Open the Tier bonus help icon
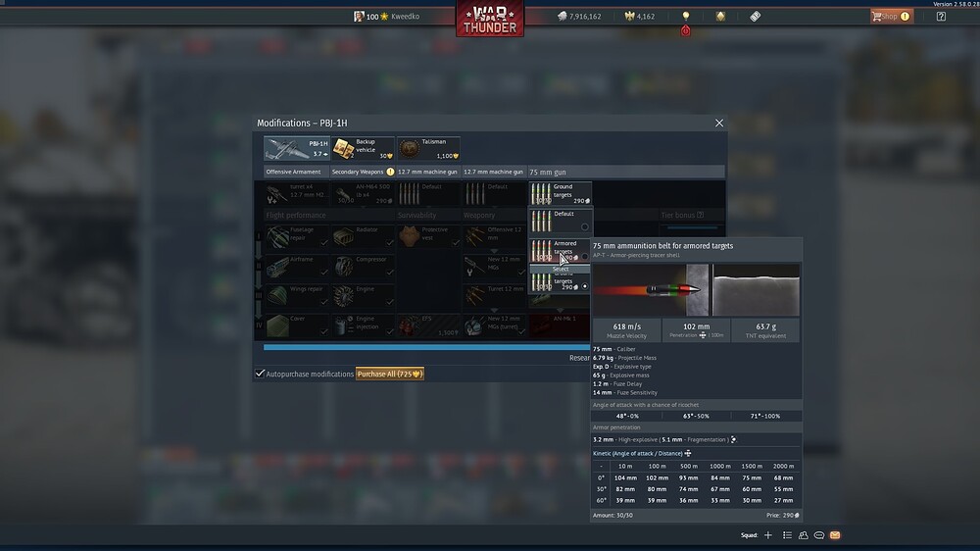This screenshot has width=980, height=551. tap(700, 215)
